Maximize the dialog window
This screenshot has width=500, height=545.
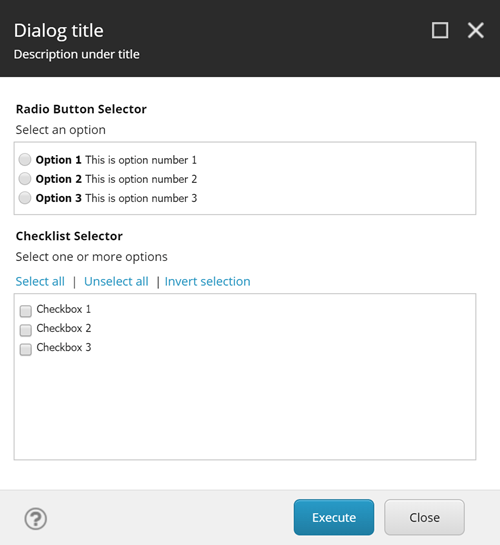coord(440,30)
